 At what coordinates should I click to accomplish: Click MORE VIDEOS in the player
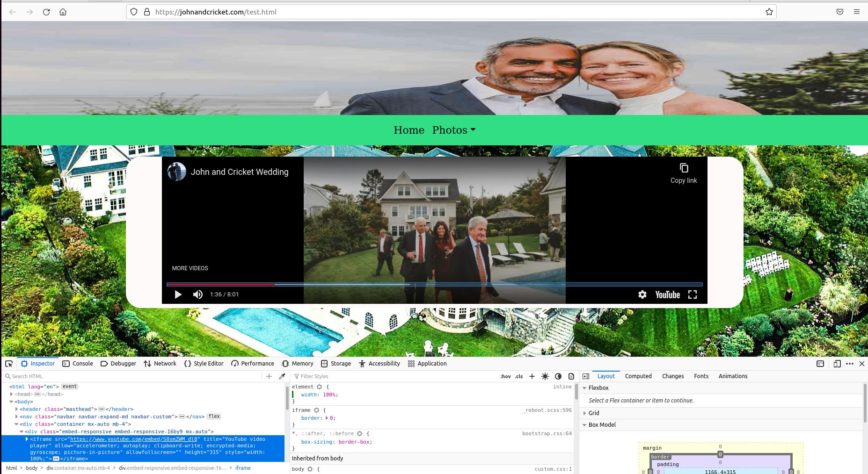(x=190, y=268)
